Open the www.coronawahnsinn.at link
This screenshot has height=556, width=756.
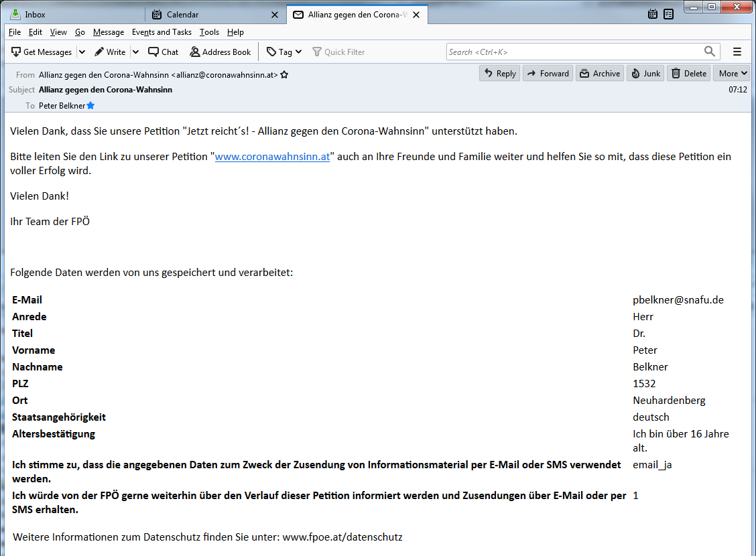[x=272, y=157]
